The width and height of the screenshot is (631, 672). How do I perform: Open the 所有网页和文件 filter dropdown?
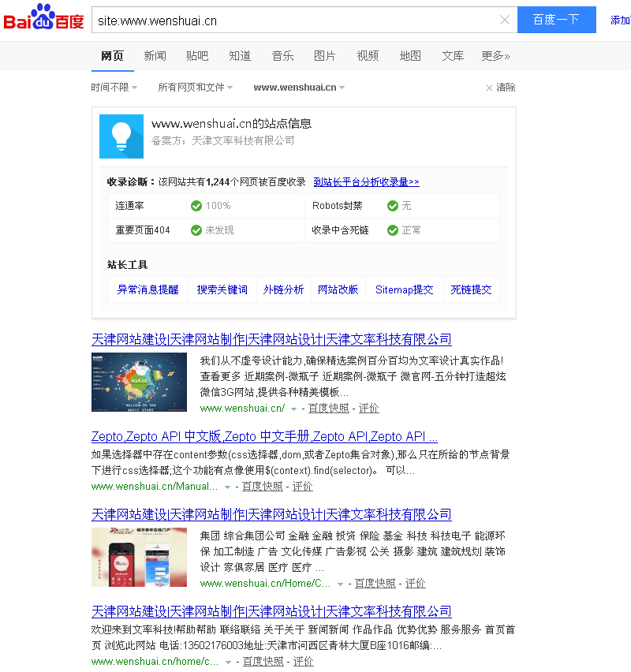pos(195,88)
